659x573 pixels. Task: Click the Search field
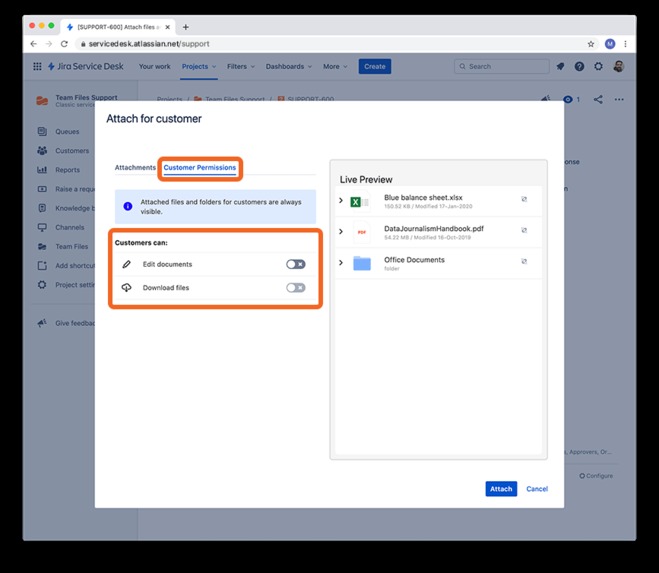click(x=501, y=66)
